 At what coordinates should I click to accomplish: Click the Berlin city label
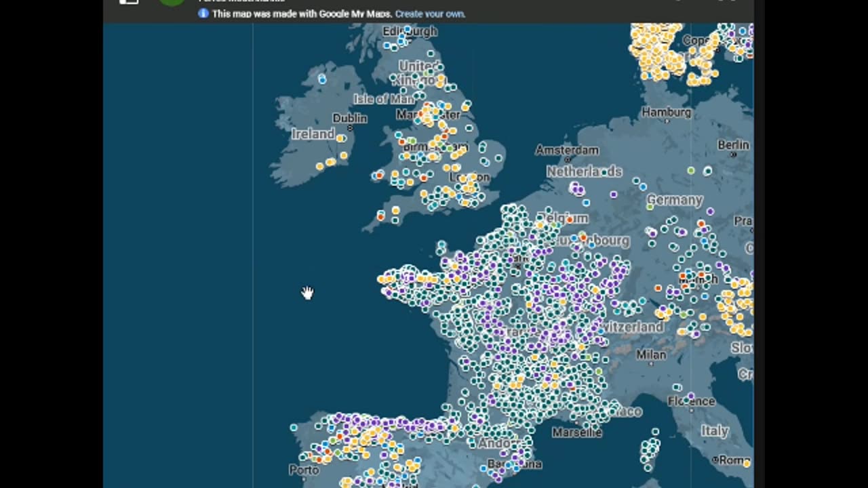[734, 145]
